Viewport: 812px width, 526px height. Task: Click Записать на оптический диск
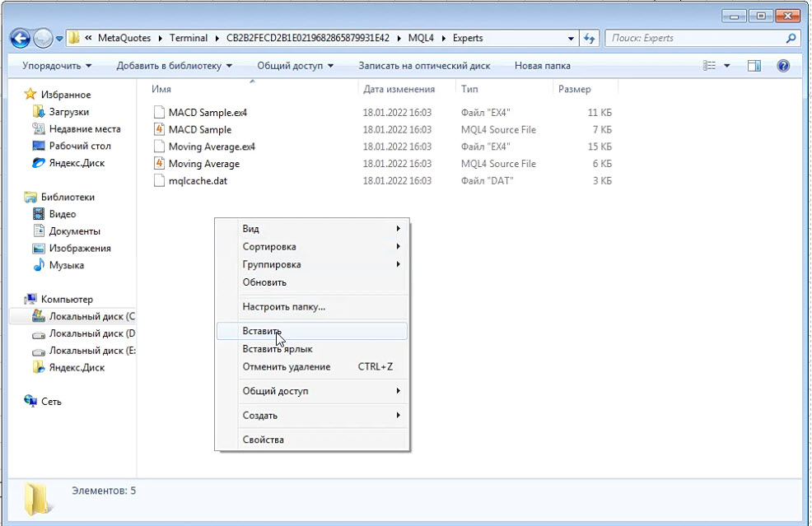tap(424, 66)
